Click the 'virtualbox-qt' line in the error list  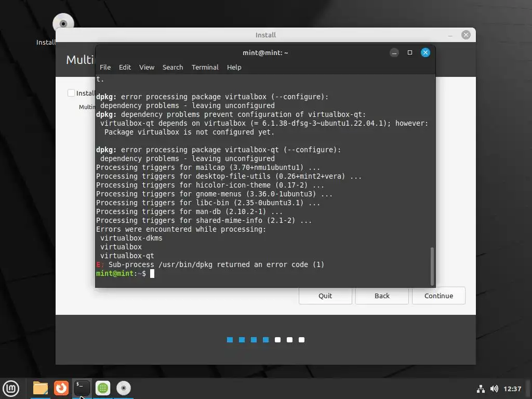(x=127, y=256)
